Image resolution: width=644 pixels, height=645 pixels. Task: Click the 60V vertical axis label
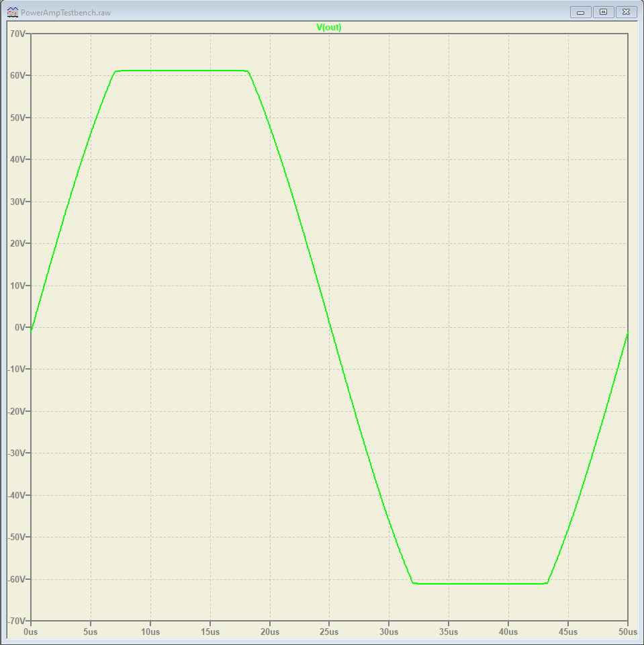[x=17, y=76]
